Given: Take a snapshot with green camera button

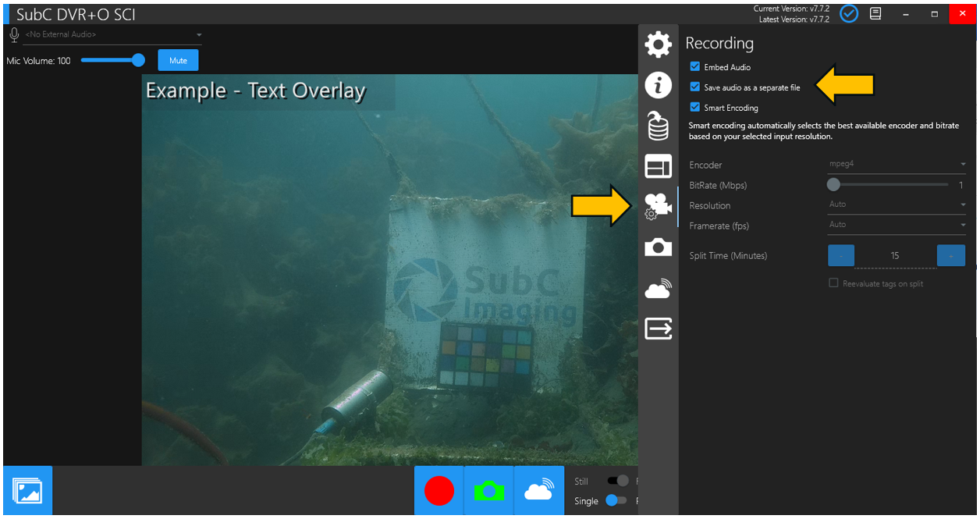Looking at the screenshot, I should click(488, 491).
